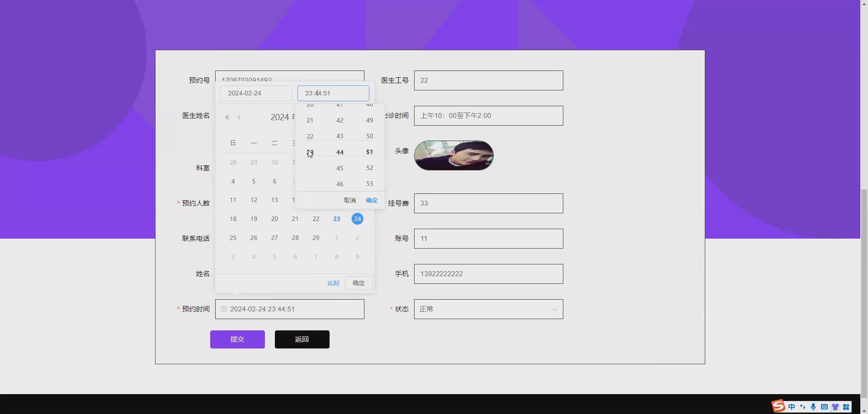Image resolution: width=868 pixels, height=414 pixels.
Task: Pick calendar day 22 beside day 23
Action: point(316,219)
